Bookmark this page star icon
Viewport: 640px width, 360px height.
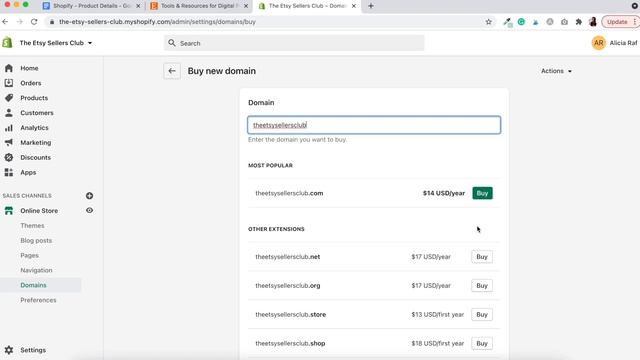(489, 22)
